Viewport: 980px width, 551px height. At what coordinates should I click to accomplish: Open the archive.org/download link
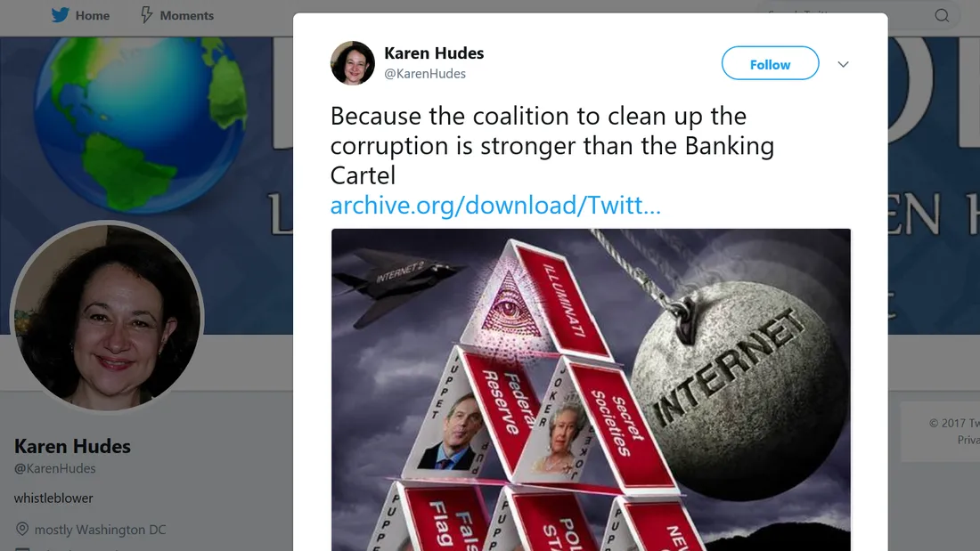point(495,205)
